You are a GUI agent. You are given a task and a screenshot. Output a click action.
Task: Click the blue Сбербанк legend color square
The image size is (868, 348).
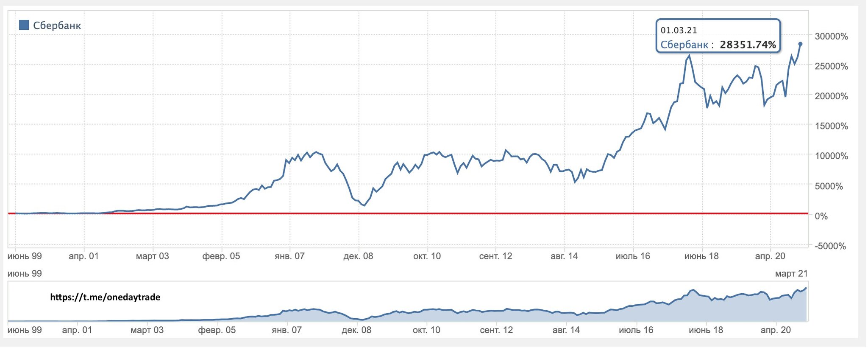[24, 25]
